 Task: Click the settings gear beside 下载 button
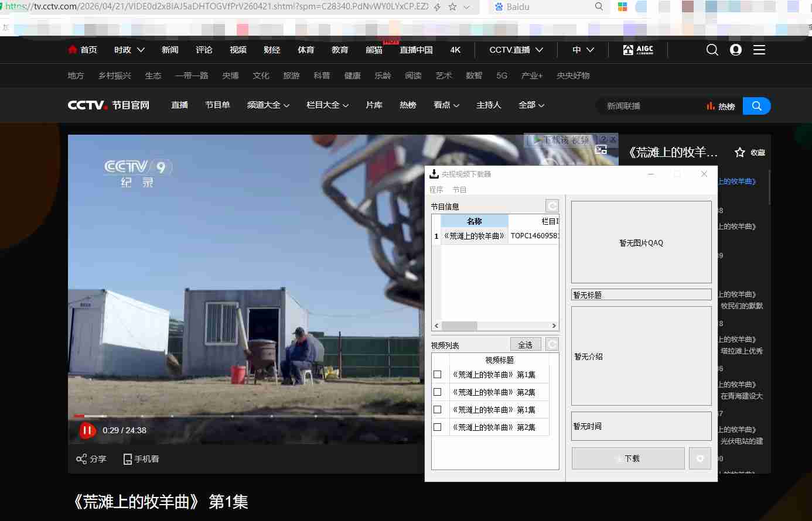click(700, 458)
